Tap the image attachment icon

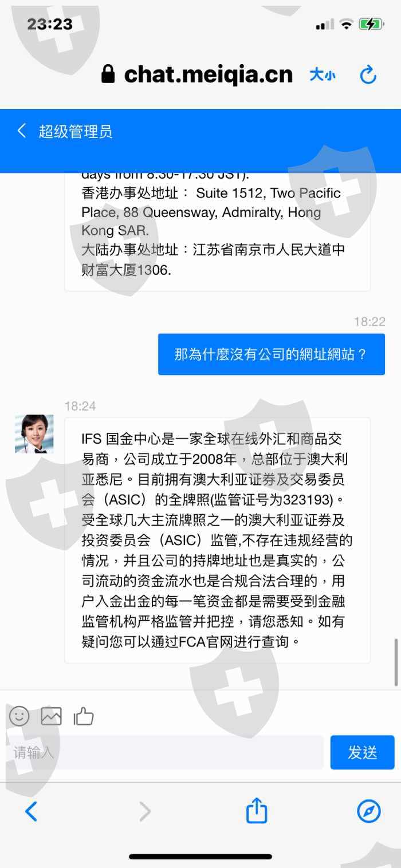[51, 716]
